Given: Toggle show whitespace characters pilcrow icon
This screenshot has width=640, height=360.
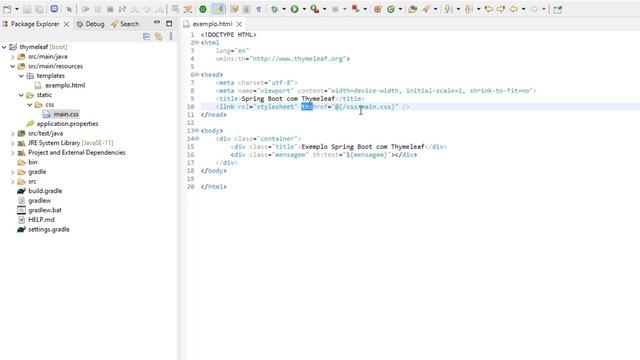Looking at the screenshot, I should (259, 9).
